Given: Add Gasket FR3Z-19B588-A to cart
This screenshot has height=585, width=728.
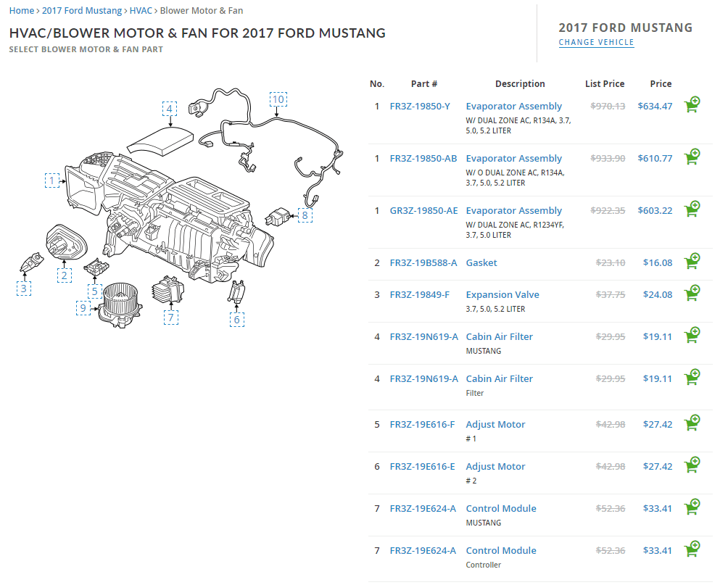Looking at the screenshot, I should 692,261.
